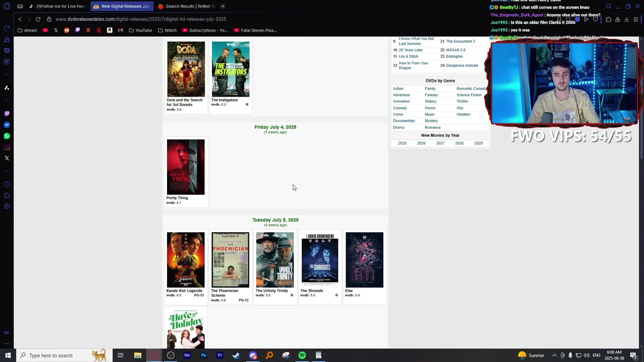Open X in the browser sidebar
This screenshot has width=644, height=362.
coord(7,158)
